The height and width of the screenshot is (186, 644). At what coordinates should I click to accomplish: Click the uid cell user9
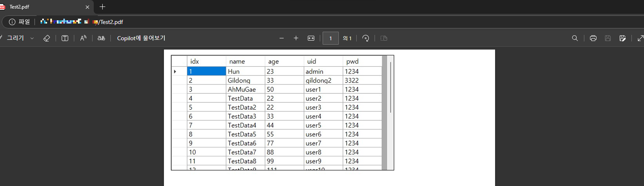pos(323,161)
